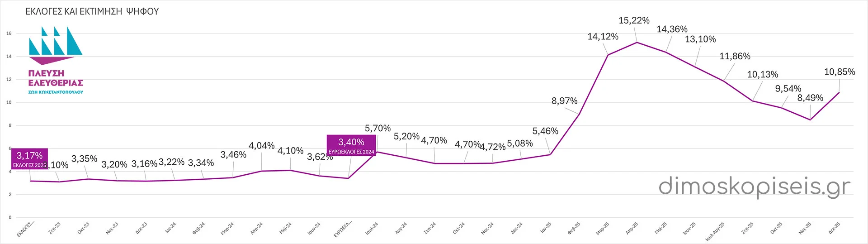Click the 10,85% final data label
868x244 pixels.
point(840,72)
